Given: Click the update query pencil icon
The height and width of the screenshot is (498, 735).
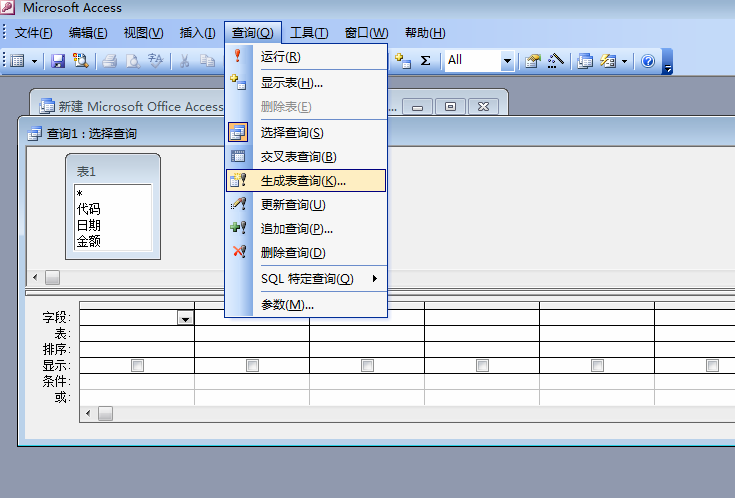Looking at the screenshot, I should point(238,204).
